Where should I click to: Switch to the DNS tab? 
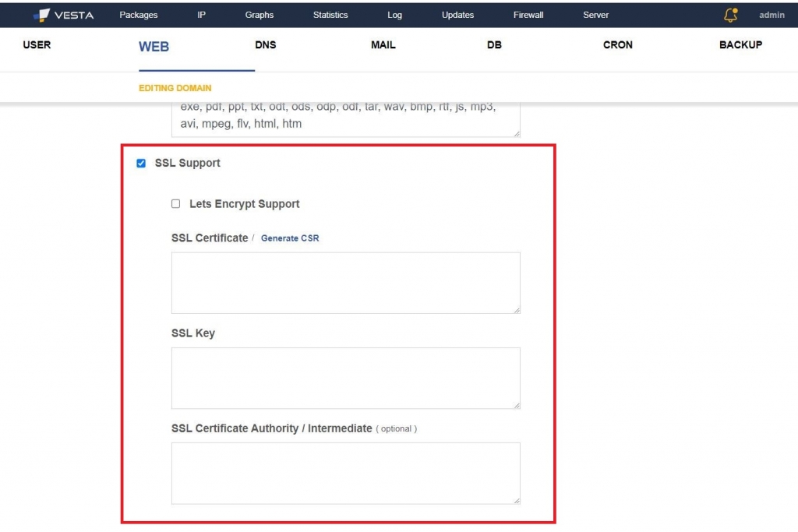(265, 44)
